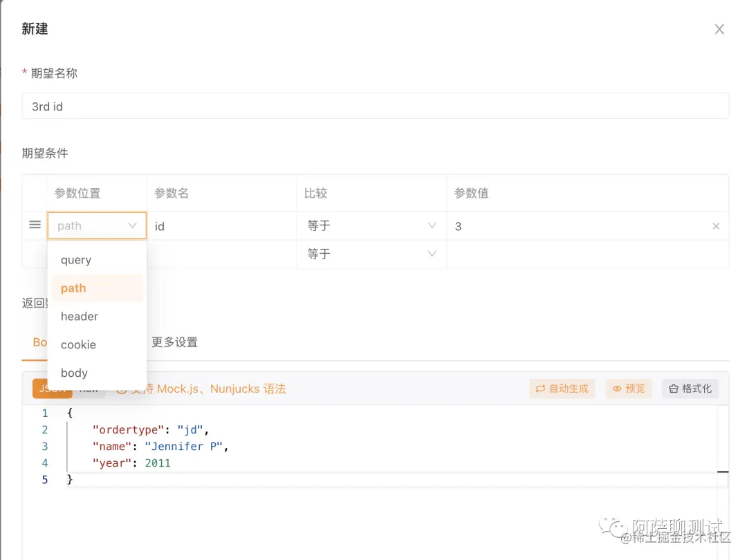Delete the first condition row with its x icon
Image resolution: width=747 pixels, height=560 pixels.
click(716, 226)
